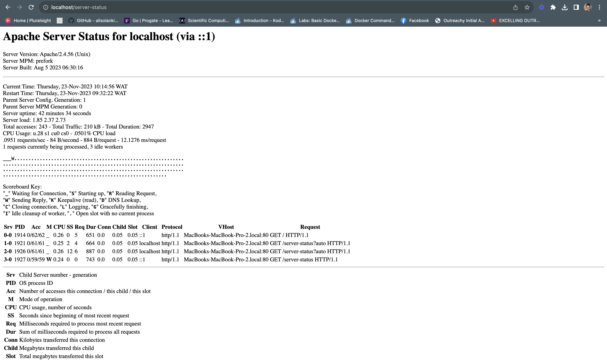Click Server Version: Apache/2.4.56 text

pyautogui.click(x=47, y=54)
